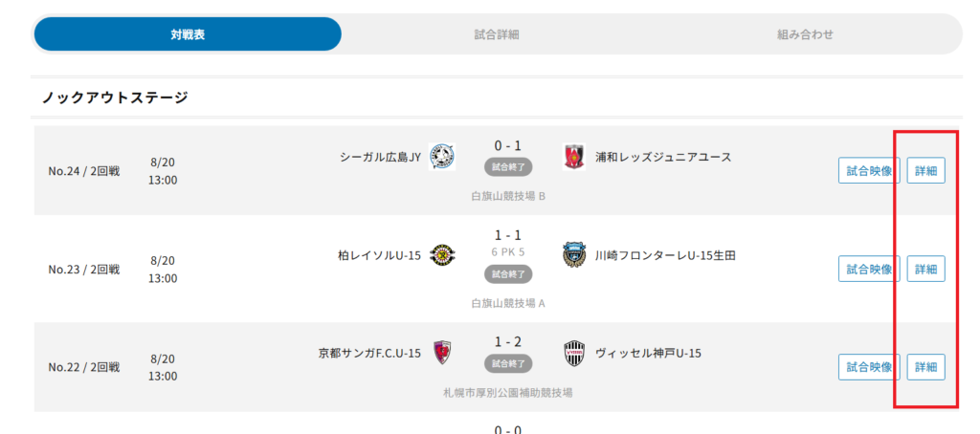Screen dimensions: 980x434
Task: Click team name 柏レイソルU-15
Action: (x=379, y=255)
